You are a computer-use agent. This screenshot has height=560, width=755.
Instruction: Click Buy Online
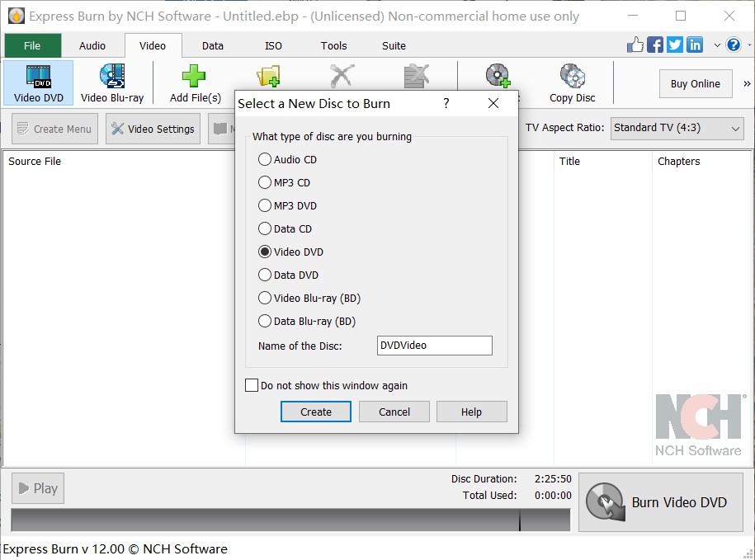coord(695,83)
